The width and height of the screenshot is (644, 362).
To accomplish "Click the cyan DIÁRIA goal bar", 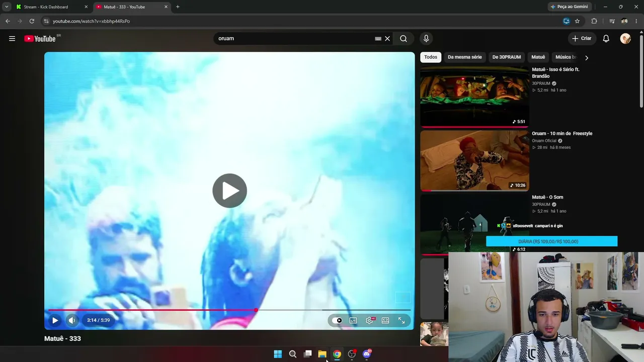I will pos(551,242).
